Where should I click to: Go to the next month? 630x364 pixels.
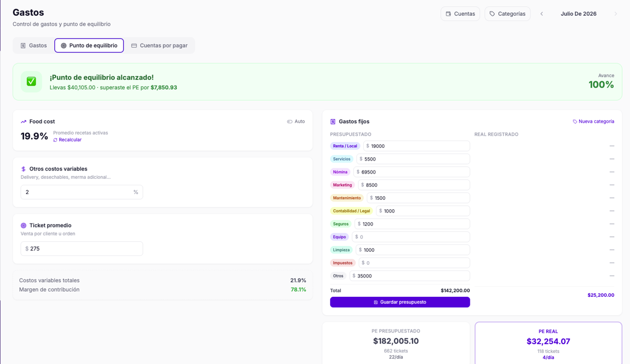tap(616, 14)
